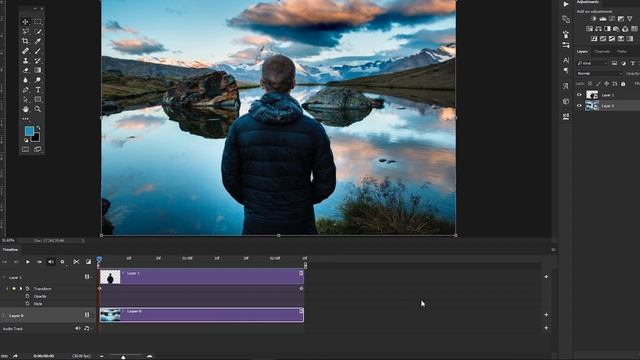Select the Path Selection tool

25,100
